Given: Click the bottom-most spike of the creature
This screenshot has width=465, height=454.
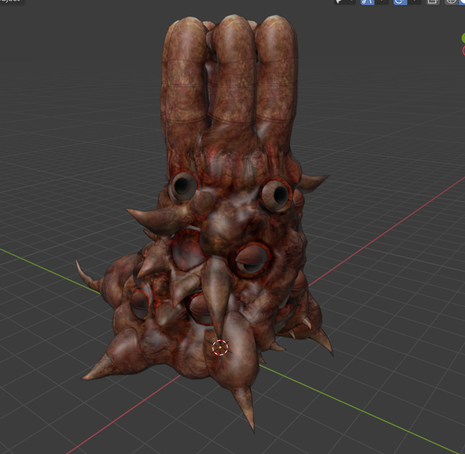Looking at the screenshot, I should pos(245,407).
